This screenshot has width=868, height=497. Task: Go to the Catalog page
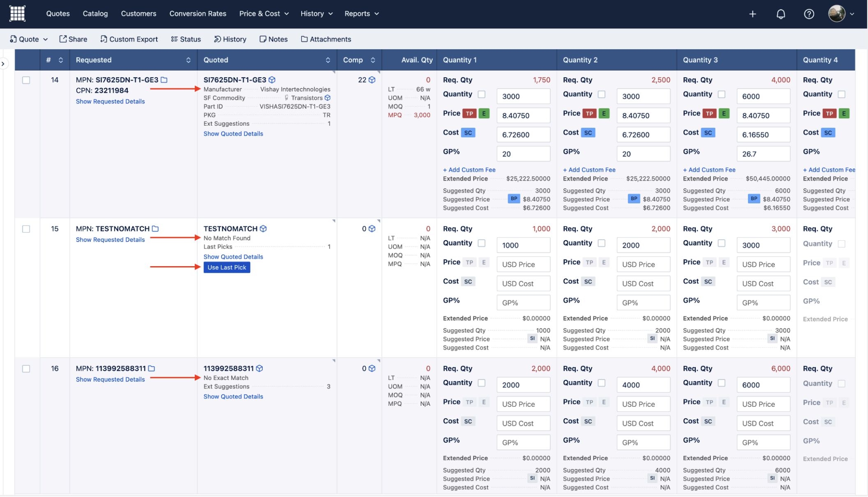coord(95,14)
